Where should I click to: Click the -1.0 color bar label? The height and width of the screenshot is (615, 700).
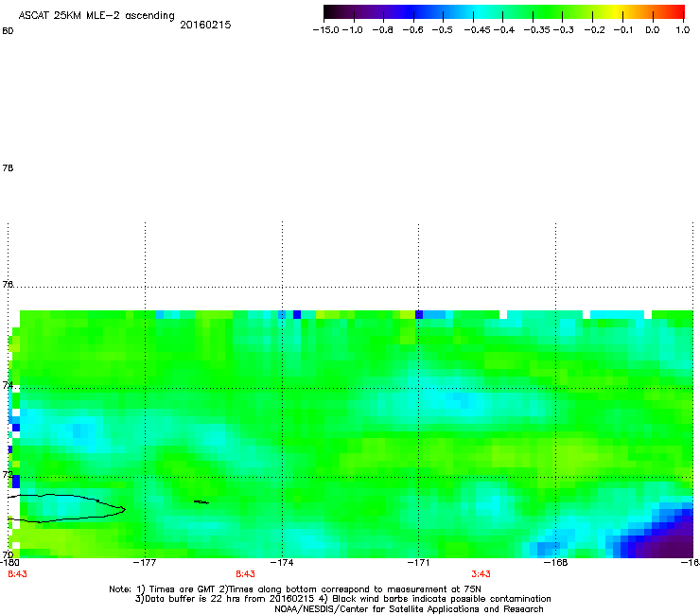click(x=353, y=30)
